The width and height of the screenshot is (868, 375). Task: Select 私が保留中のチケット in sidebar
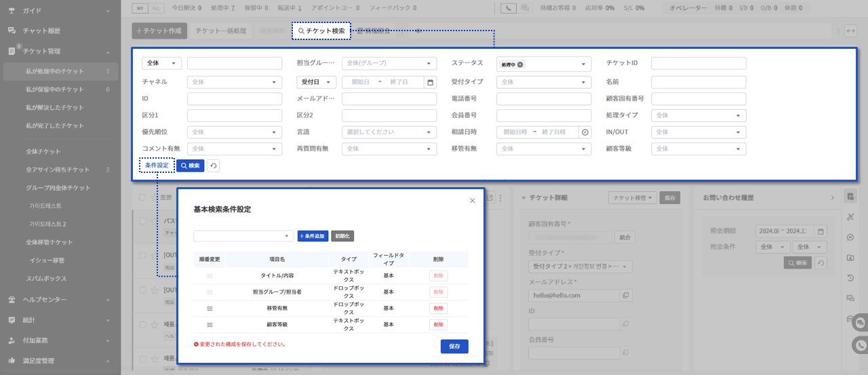point(54,90)
